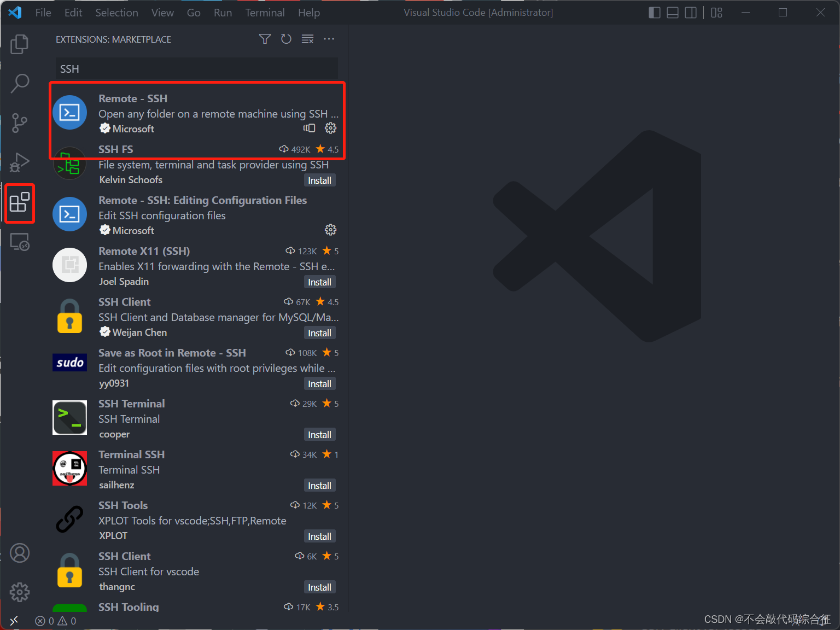Open the Run and Debug view
This screenshot has width=840, height=630.
(x=20, y=162)
